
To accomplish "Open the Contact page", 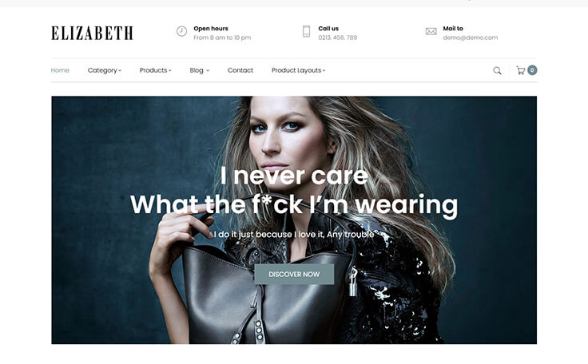I will click(240, 70).
